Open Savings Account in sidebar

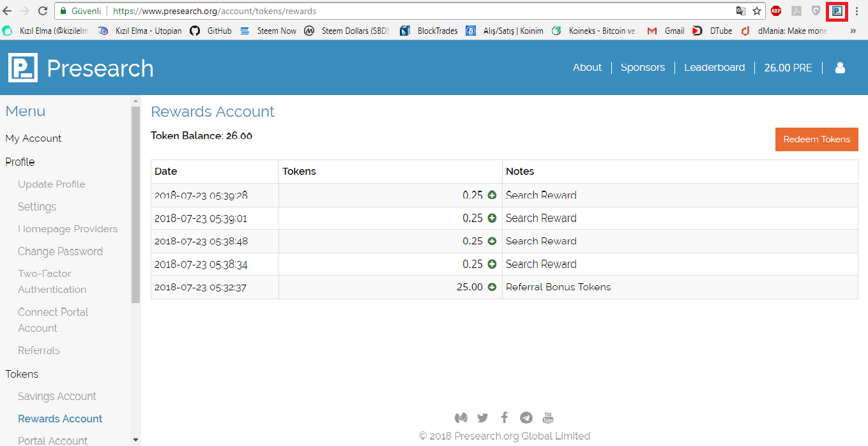point(57,396)
